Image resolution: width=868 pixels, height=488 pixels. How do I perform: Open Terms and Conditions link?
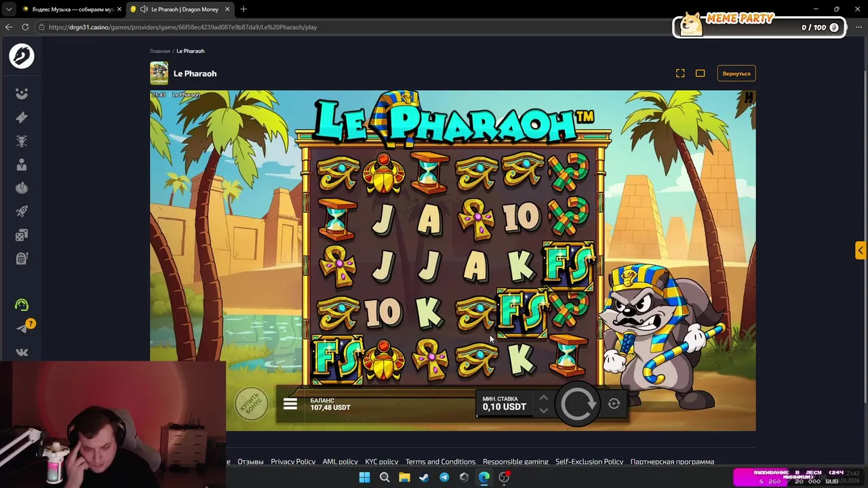pos(441,462)
